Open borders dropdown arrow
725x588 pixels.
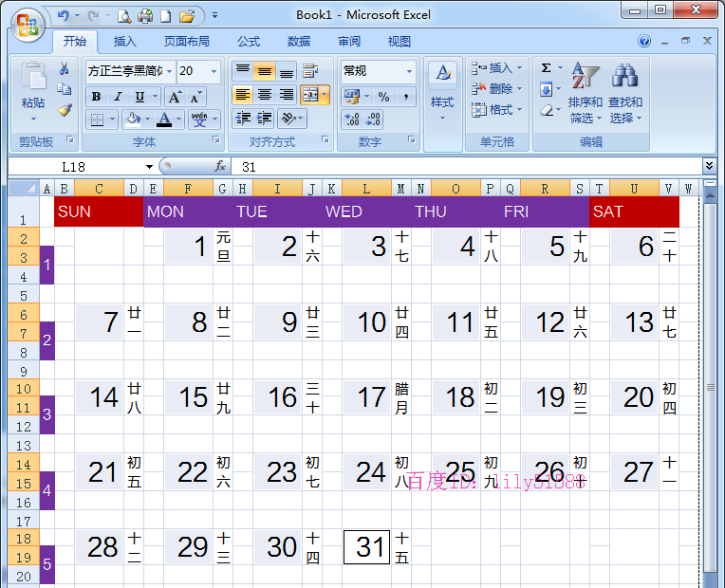click(112, 119)
